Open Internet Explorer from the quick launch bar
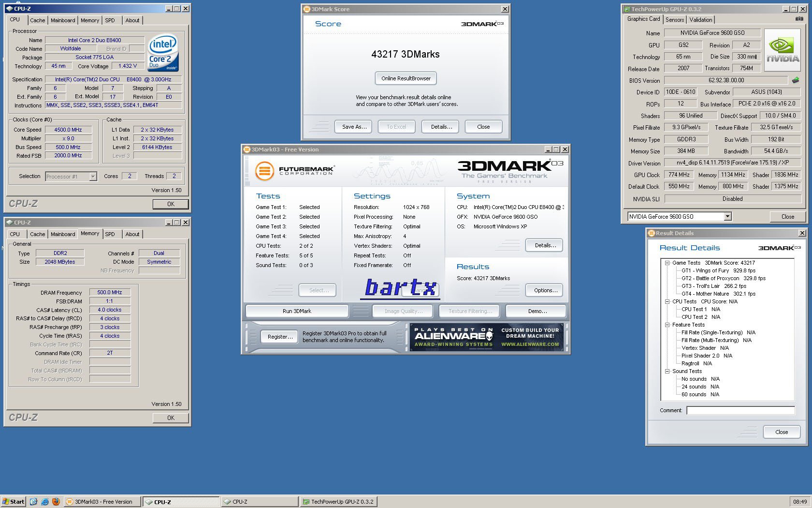 (x=45, y=502)
